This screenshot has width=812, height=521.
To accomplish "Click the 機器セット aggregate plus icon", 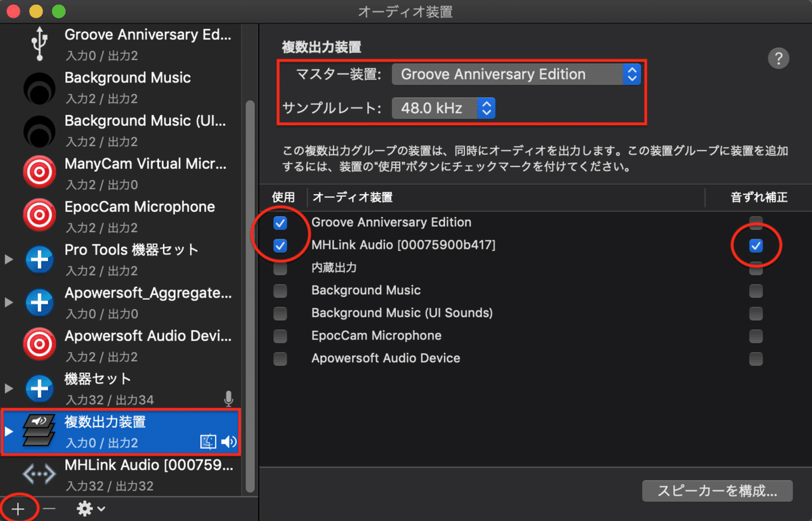I will (40, 388).
